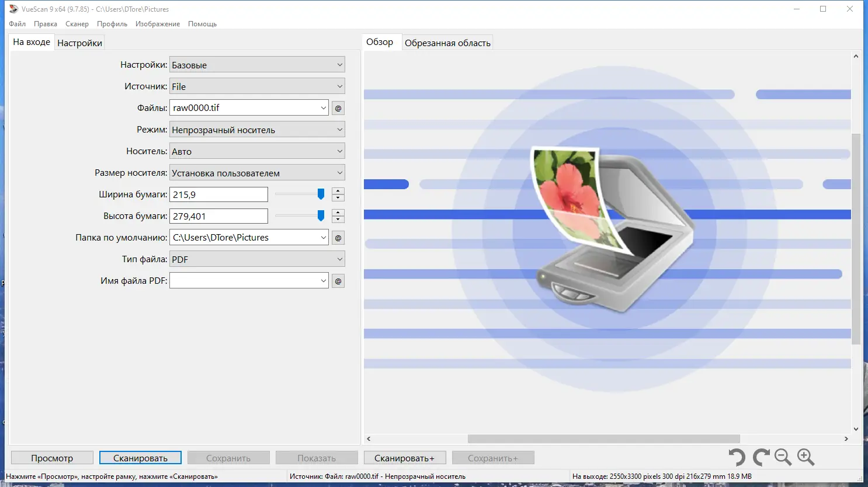Viewport: 868px width, 487px height.
Task: Click the Показать button
Action: pos(317,458)
